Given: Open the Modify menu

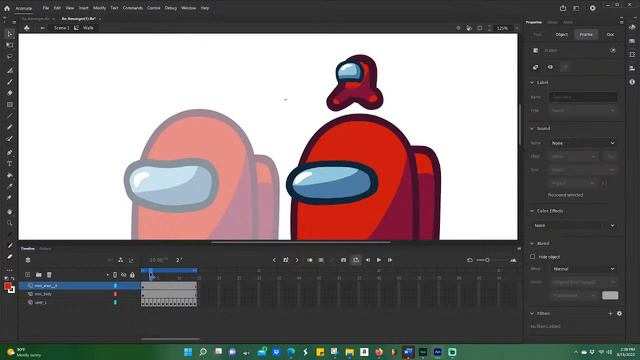Looking at the screenshot, I should pos(99,8).
